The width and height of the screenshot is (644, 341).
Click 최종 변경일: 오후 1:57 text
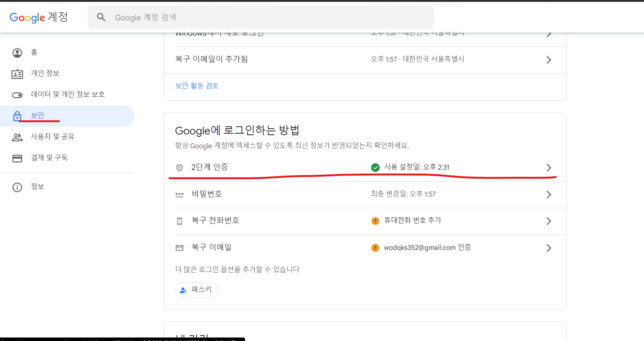[x=403, y=194]
